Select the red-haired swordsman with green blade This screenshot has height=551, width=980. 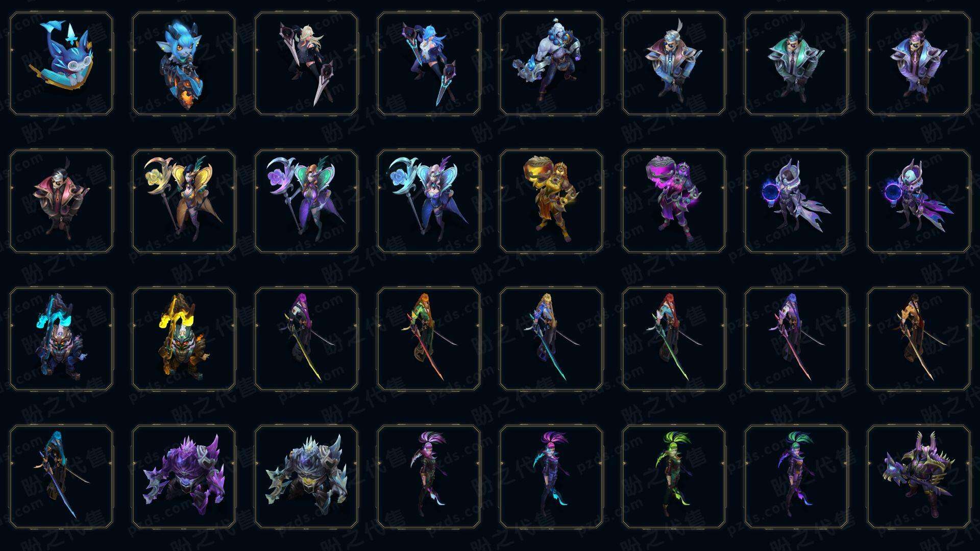pos(674,339)
